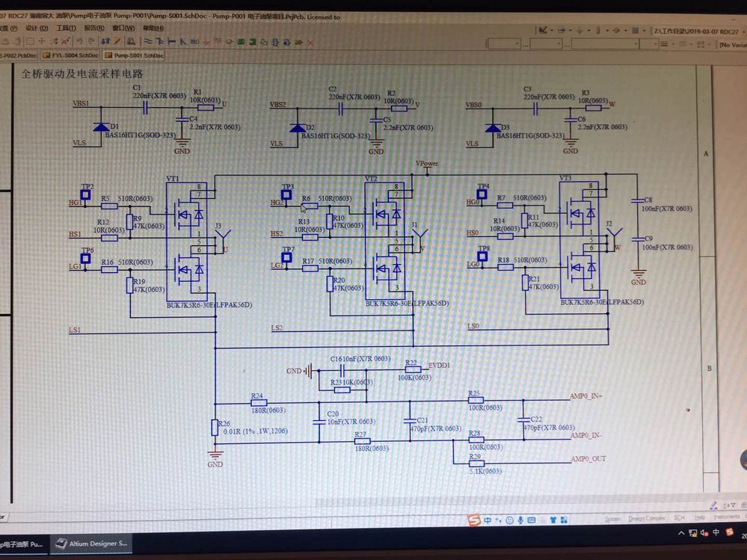Click the Undo arrow in toolbar
Viewport: 747px width, 560px height.
coord(79,41)
